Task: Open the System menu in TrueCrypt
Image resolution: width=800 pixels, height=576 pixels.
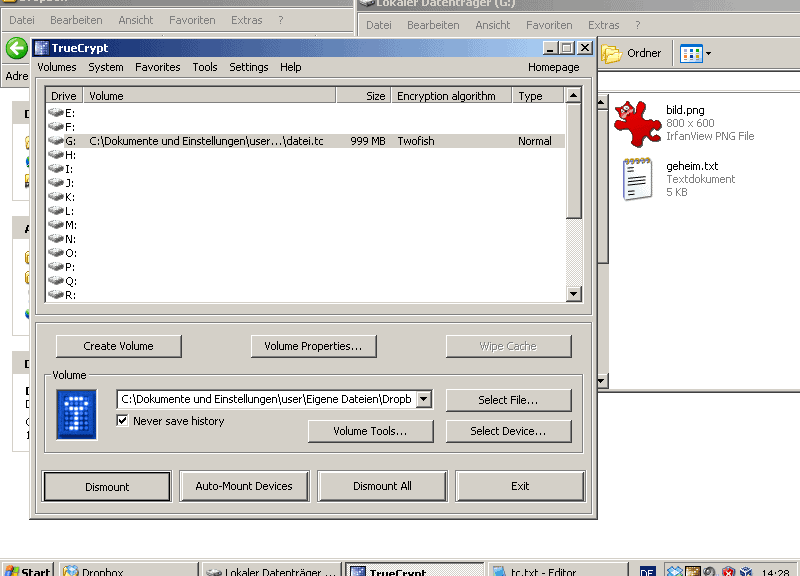Action: coord(106,67)
